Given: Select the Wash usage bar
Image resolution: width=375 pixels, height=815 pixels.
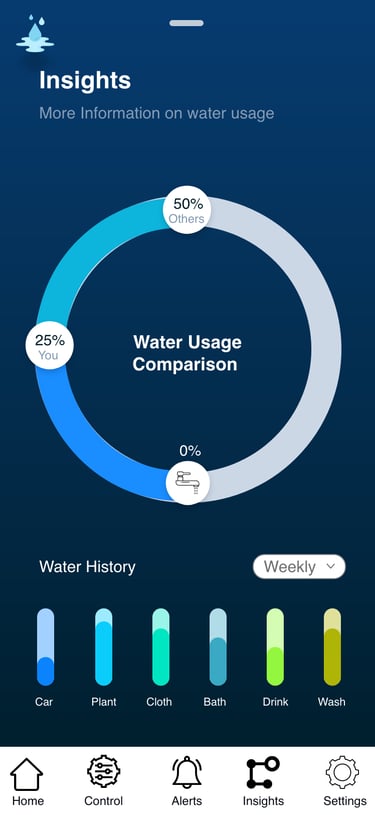Looking at the screenshot, I should pos(332,647).
